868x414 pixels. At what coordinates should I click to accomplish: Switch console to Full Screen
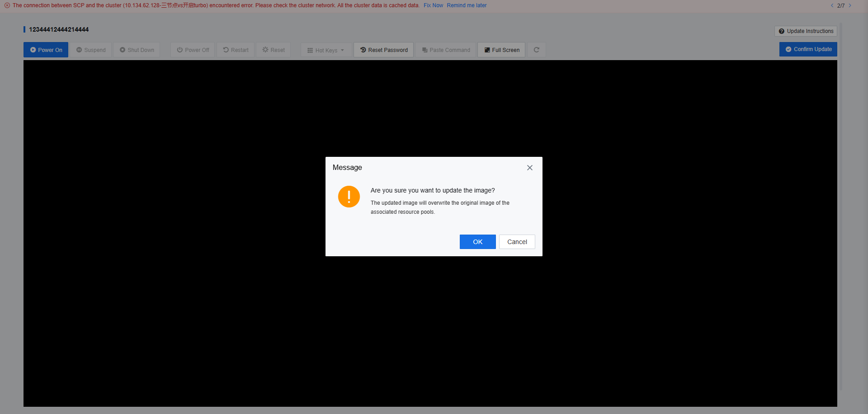[502, 50]
